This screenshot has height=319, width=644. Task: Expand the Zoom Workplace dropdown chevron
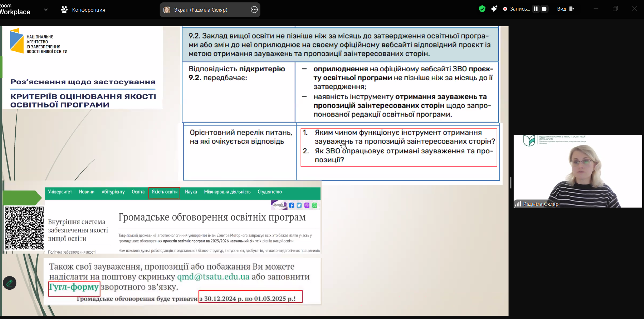click(46, 10)
